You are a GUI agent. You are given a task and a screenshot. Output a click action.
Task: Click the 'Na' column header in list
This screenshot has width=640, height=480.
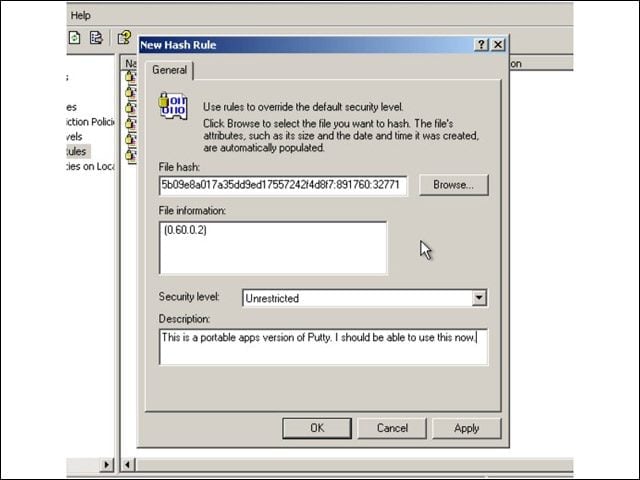click(x=130, y=64)
